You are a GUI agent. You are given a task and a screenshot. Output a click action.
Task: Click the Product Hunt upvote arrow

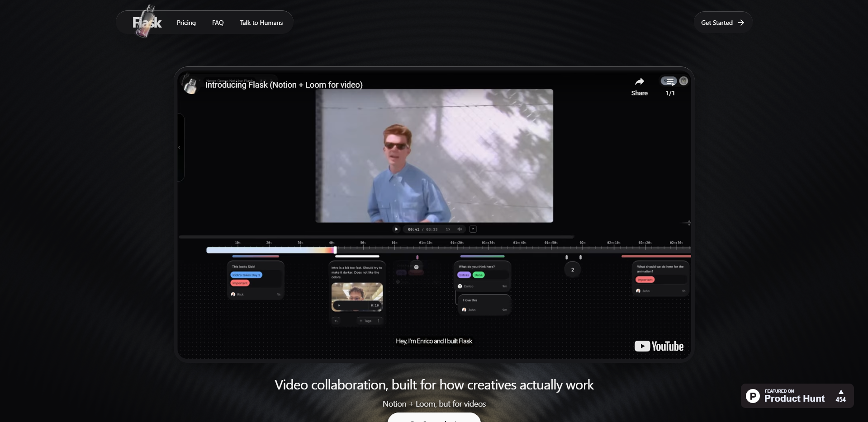point(841,392)
